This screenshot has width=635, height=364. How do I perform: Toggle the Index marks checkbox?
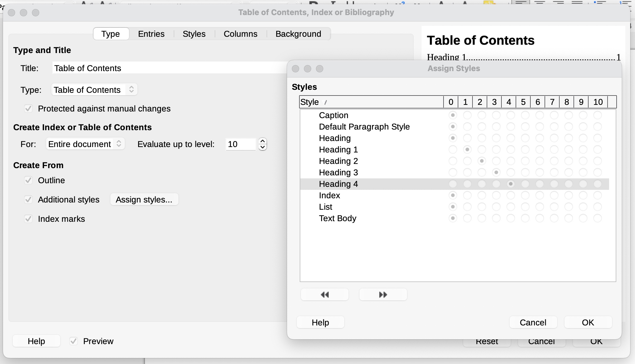(28, 219)
